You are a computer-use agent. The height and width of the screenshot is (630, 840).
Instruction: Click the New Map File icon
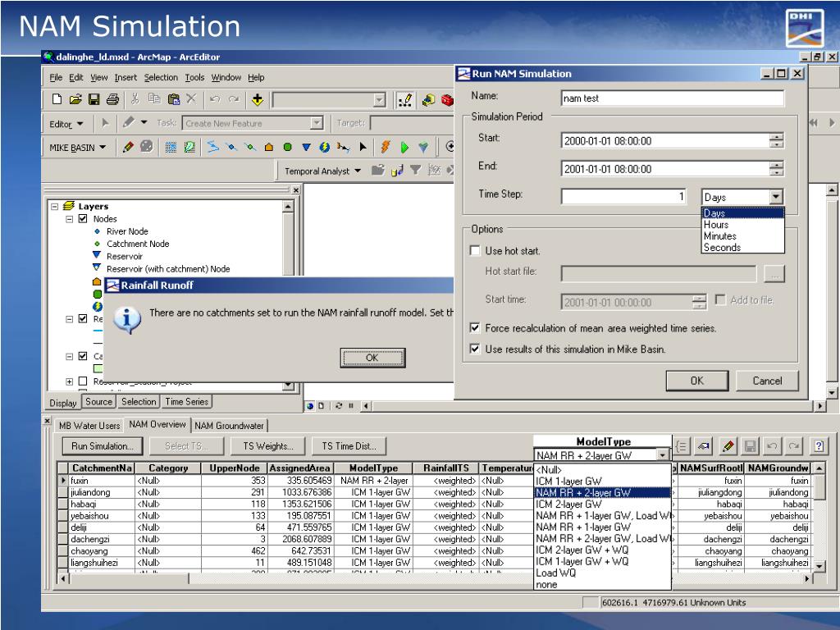coord(57,99)
